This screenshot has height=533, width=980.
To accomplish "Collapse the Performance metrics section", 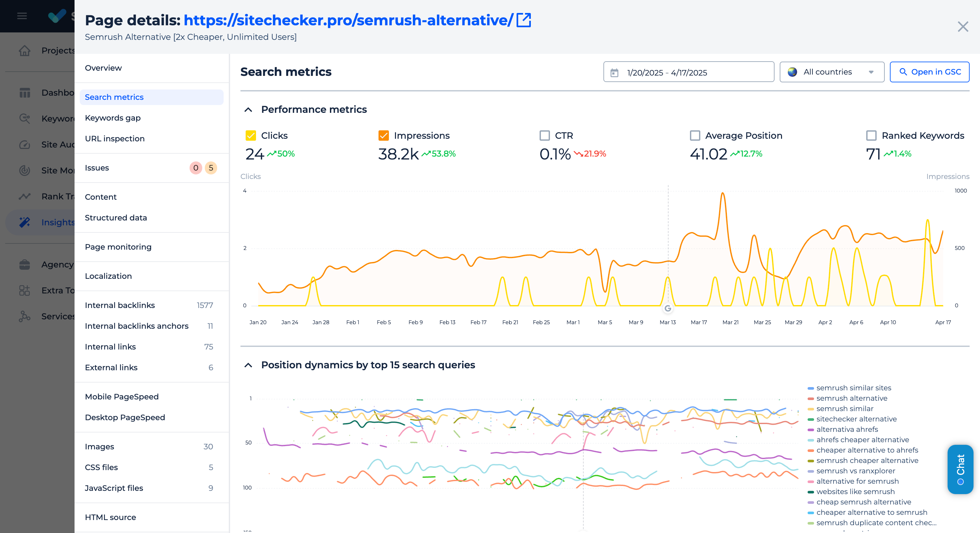I will [248, 110].
